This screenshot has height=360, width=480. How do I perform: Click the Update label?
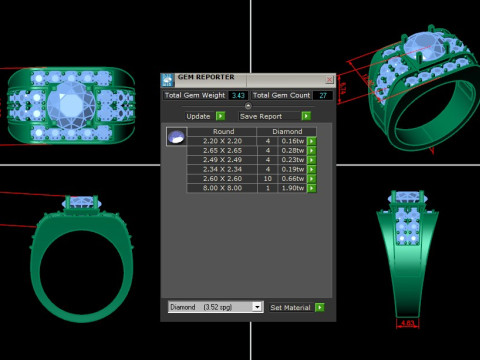coord(198,116)
